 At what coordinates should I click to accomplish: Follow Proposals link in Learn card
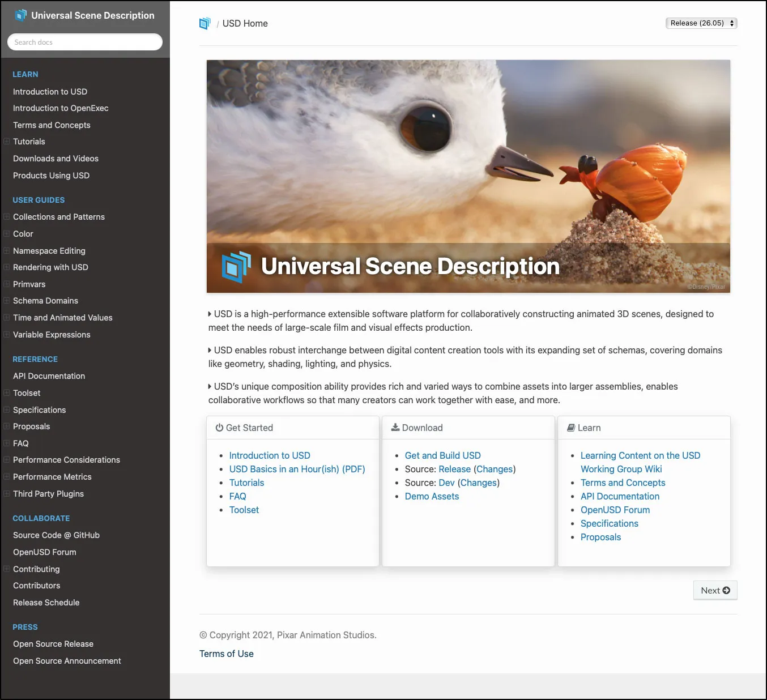[x=600, y=537]
